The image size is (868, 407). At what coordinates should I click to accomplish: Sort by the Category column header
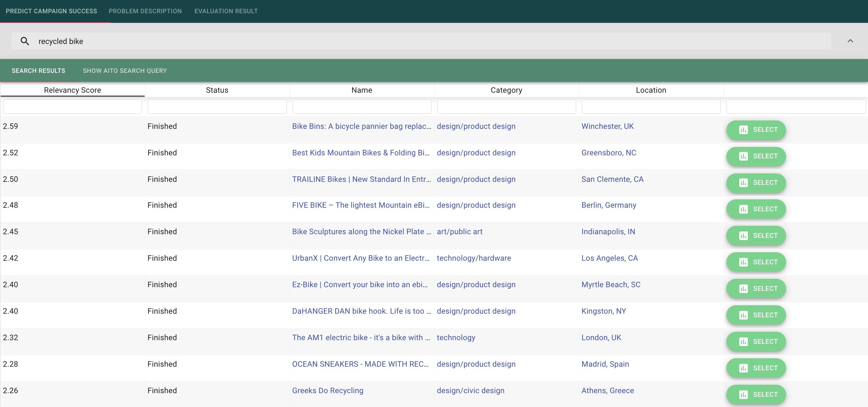[x=506, y=90]
